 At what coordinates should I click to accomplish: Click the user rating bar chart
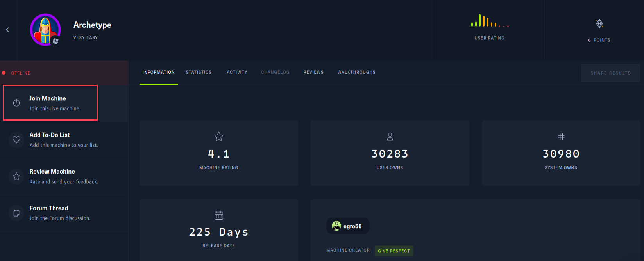pyautogui.click(x=489, y=21)
